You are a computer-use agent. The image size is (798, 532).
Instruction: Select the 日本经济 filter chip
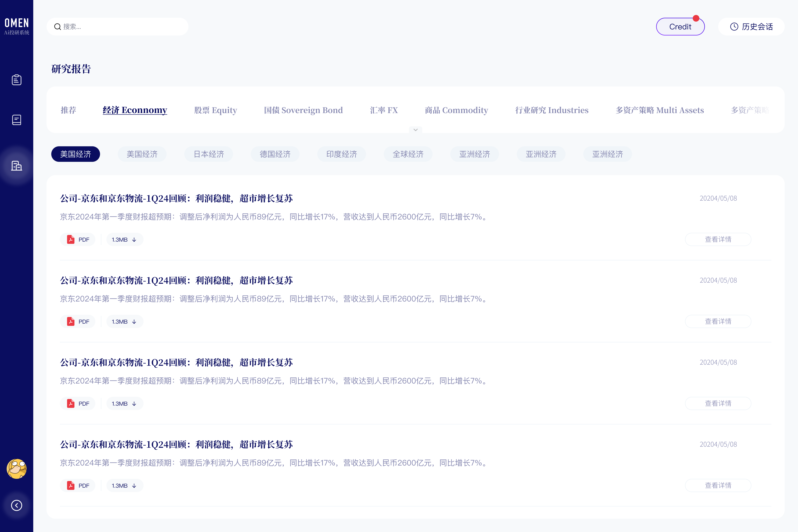pos(209,154)
